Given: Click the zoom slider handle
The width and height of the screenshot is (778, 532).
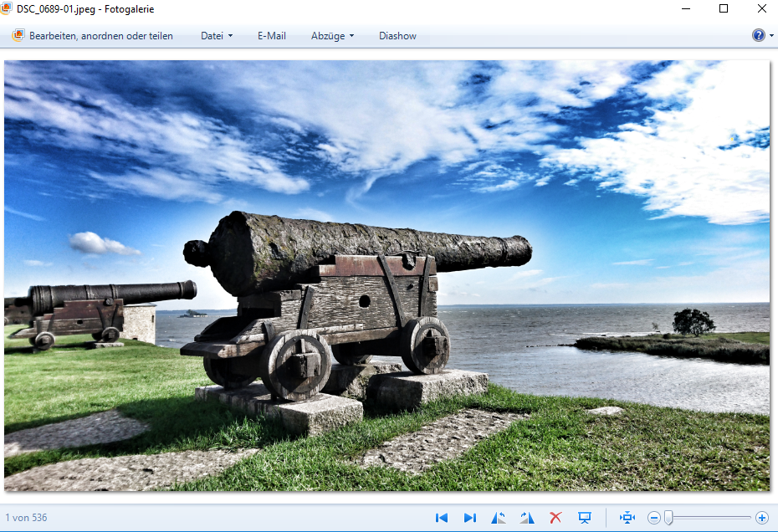Looking at the screenshot, I should pos(668,518).
